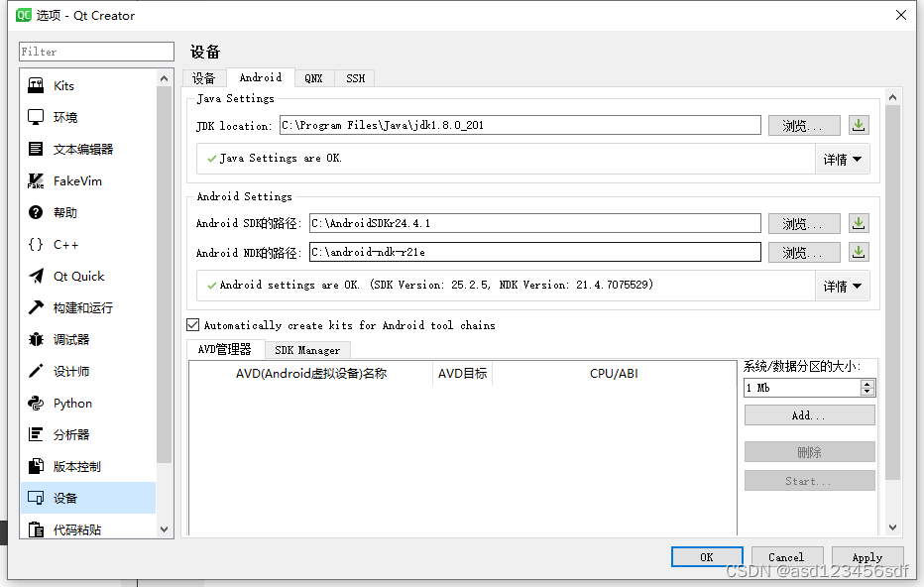The height and width of the screenshot is (587, 924).
Task: Toggle automatically create kits checkbox
Action: pos(192,325)
